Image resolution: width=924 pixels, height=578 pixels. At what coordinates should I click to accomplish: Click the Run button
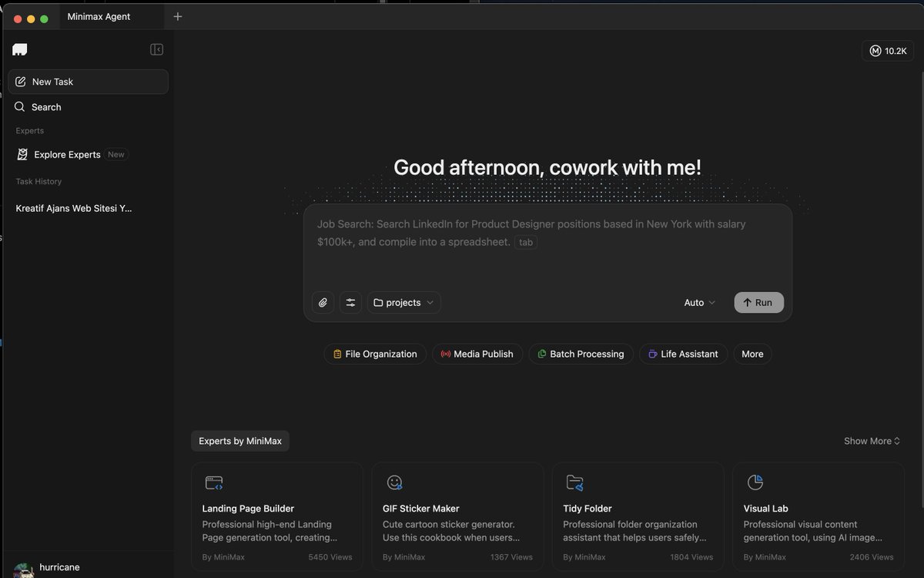759,303
